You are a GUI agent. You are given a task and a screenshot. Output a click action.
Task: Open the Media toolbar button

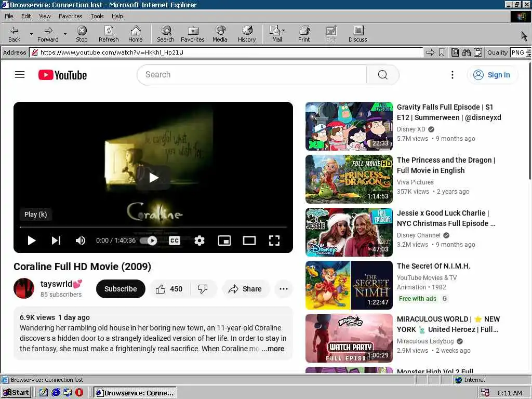[220, 34]
